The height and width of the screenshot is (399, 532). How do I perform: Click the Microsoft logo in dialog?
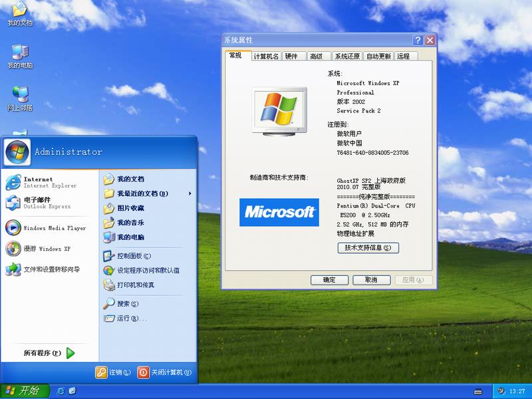tap(279, 212)
